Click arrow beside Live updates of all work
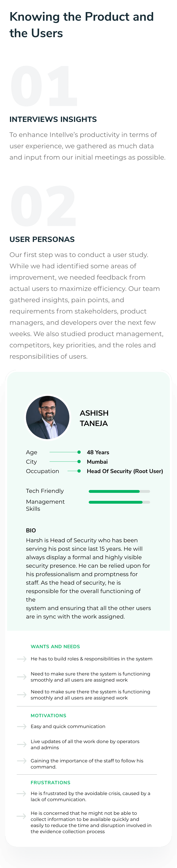 (22, 744)
